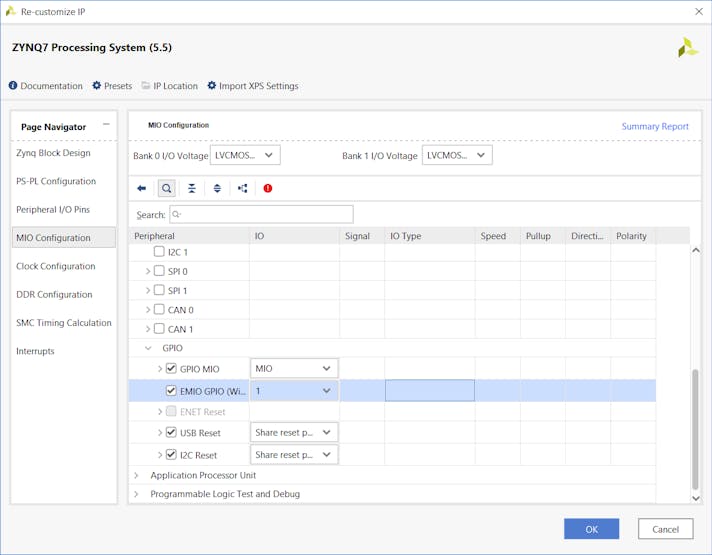Enable the I2C 1 checkbox
712x555 pixels.
[x=159, y=251]
